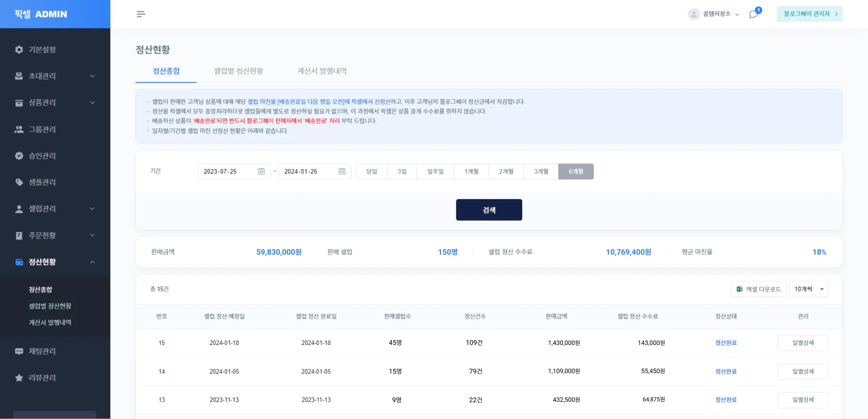Select the 일주일 period option
868x419 pixels.
click(435, 172)
